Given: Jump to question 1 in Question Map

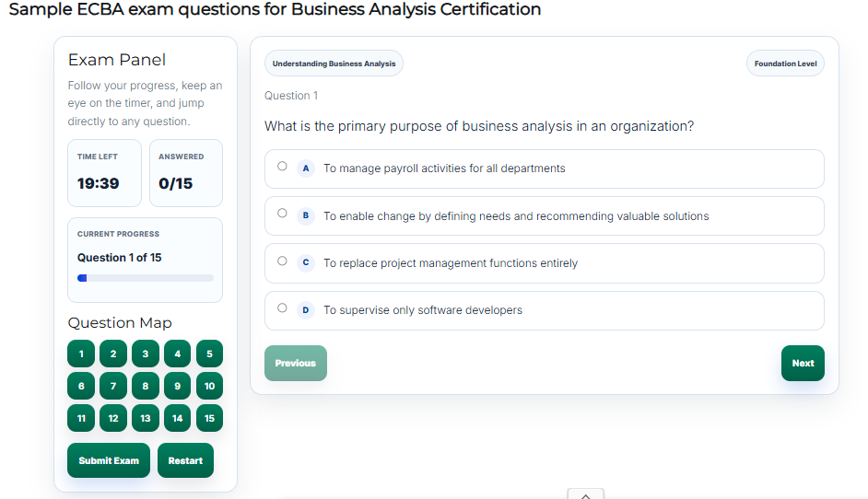Looking at the screenshot, I should pyautogui.click(x=81, y=354).
